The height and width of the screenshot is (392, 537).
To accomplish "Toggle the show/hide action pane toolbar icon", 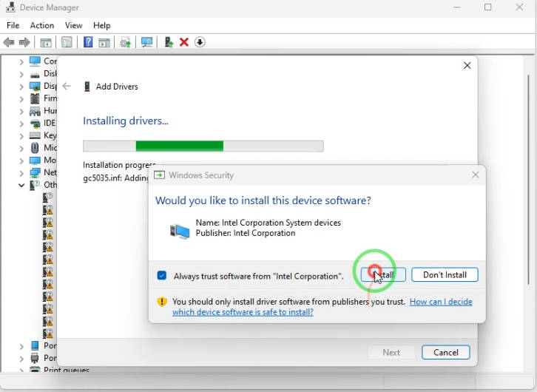I will (104, 43).
